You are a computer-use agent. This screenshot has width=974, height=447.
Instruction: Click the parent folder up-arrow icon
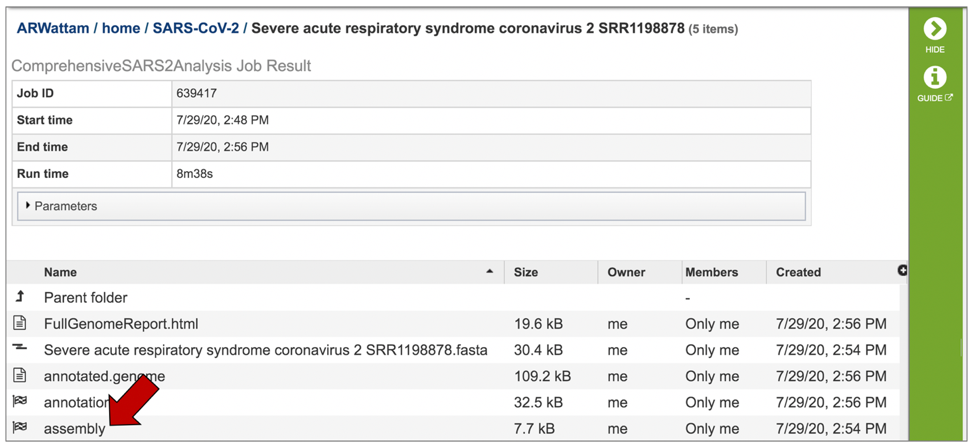coord(20,297)
